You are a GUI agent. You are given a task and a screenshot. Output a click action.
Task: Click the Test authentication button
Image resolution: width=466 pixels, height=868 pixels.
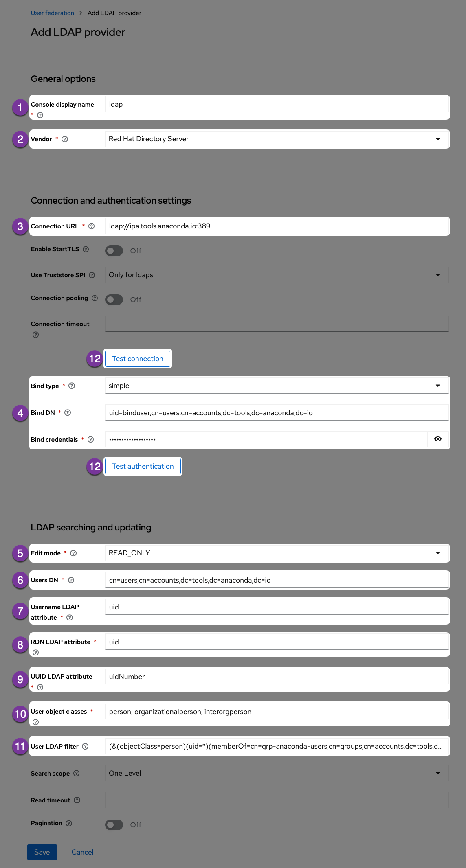tap(143, 466)
